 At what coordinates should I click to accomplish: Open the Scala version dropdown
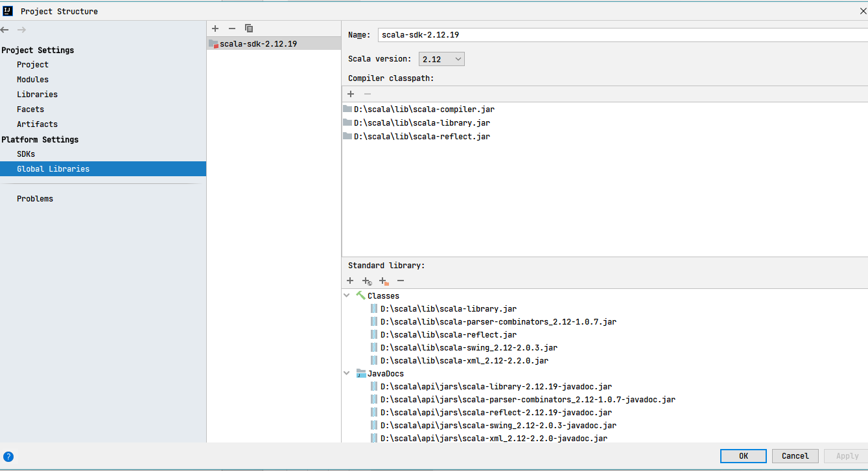pos(441,59)
